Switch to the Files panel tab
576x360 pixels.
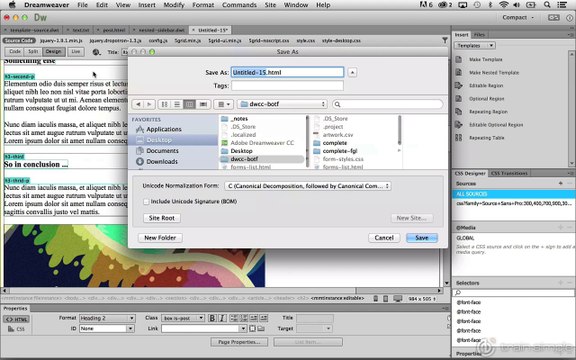479,35
